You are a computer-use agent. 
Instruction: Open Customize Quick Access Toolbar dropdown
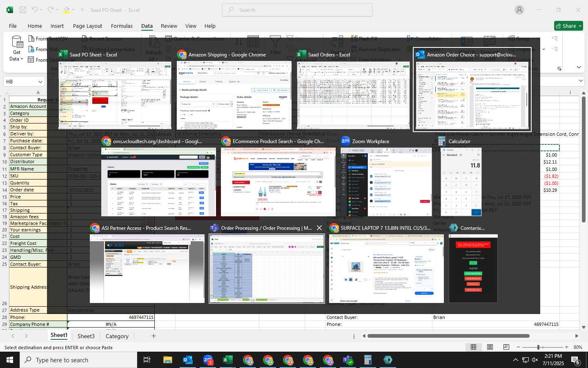[x=82, y=10]
